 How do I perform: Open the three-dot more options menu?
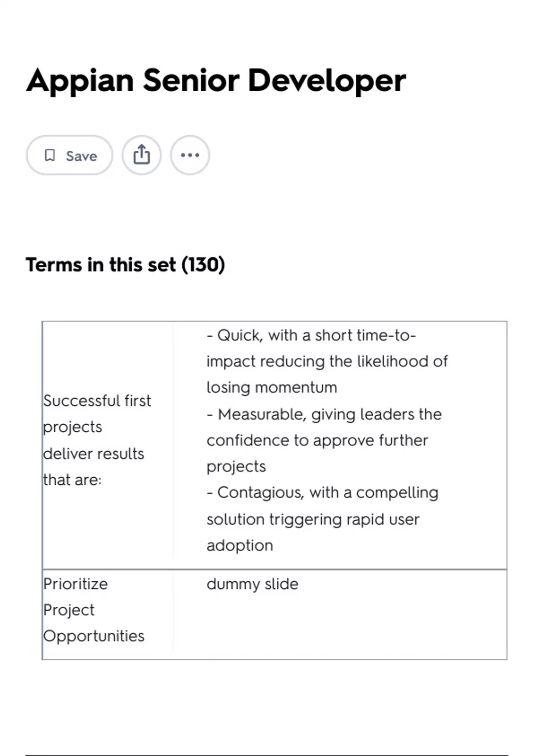tap(190, 156)
